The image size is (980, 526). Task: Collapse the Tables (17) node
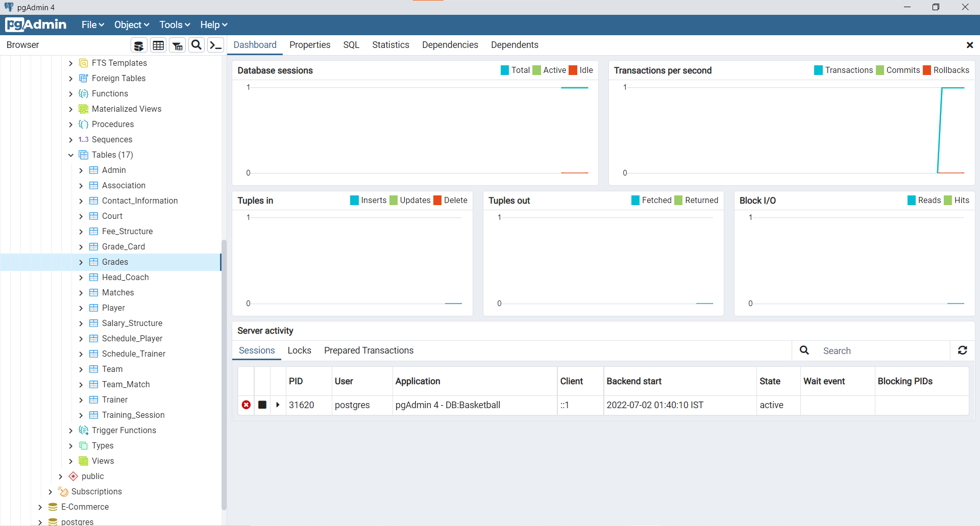point(71,155)
